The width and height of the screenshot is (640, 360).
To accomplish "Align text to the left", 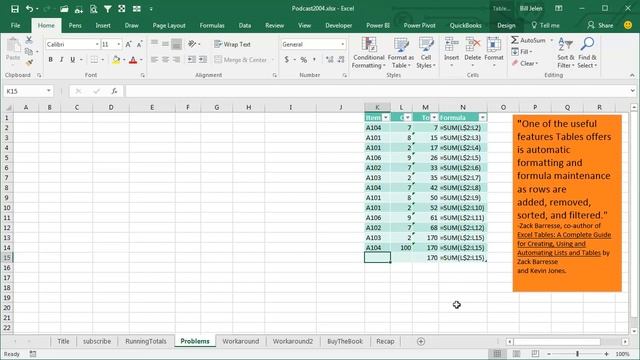I will [x=155, y=60].
